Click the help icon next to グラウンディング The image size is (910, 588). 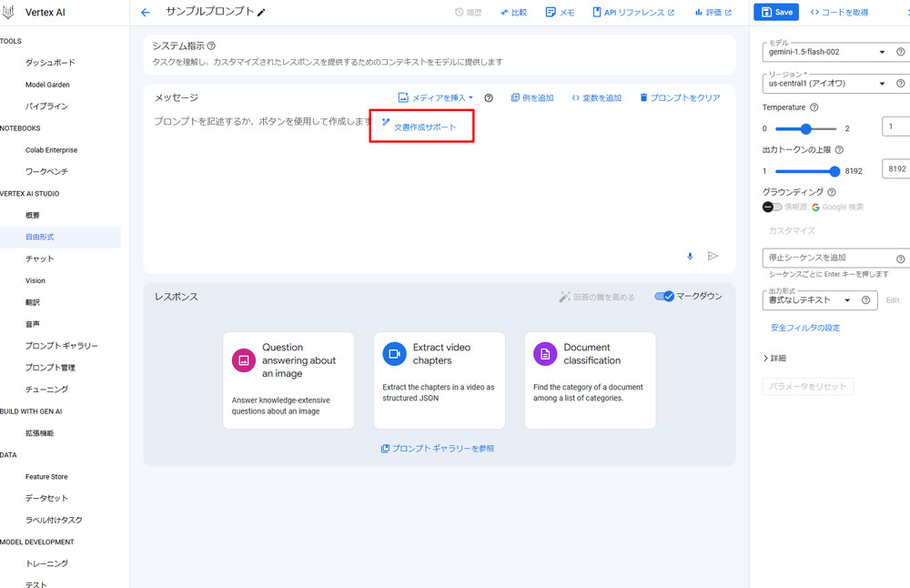pyautogui.click(x=832, y=192)
